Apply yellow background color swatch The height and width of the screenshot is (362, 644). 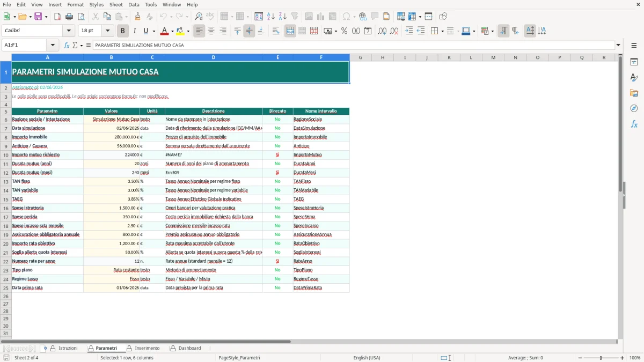[x=180, y=31]
